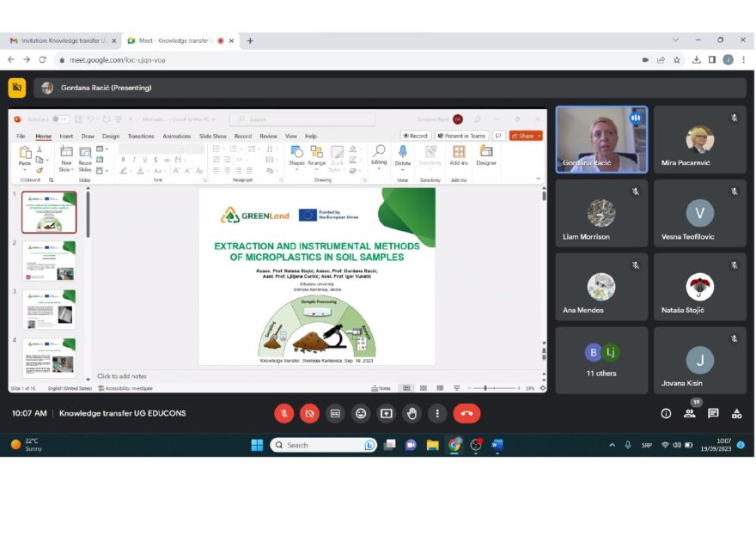Open more options three-dot menu in call bar

437,414
